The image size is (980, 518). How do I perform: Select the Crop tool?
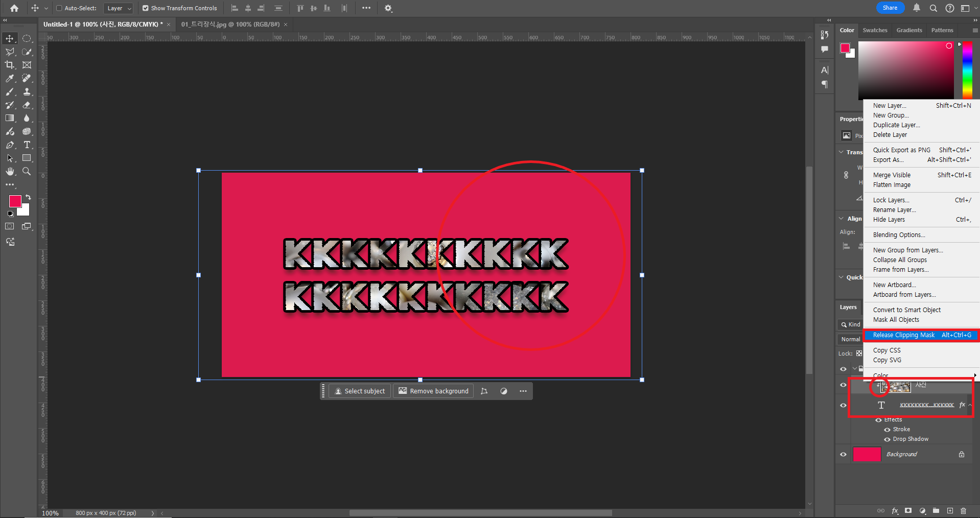click(x=10, y=65)
